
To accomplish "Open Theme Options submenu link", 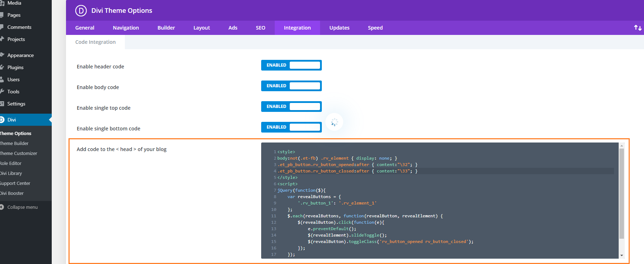I will click(16, 133).
